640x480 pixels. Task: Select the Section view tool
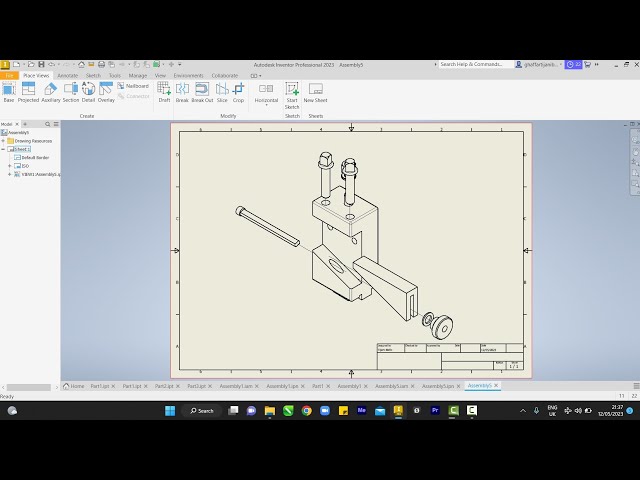click(71, 92)
